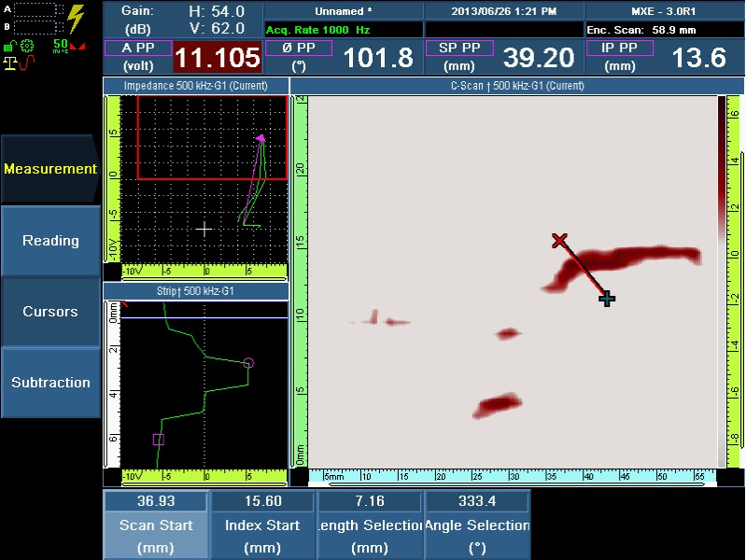This screenshot has width=746, height=560.
Task: Click the yellow balance scale icon
Action: 10,63
